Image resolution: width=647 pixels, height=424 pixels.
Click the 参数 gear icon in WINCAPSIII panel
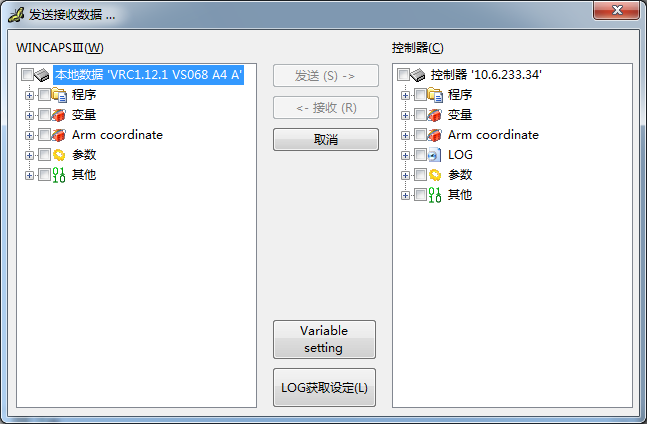tap(59, 155)
